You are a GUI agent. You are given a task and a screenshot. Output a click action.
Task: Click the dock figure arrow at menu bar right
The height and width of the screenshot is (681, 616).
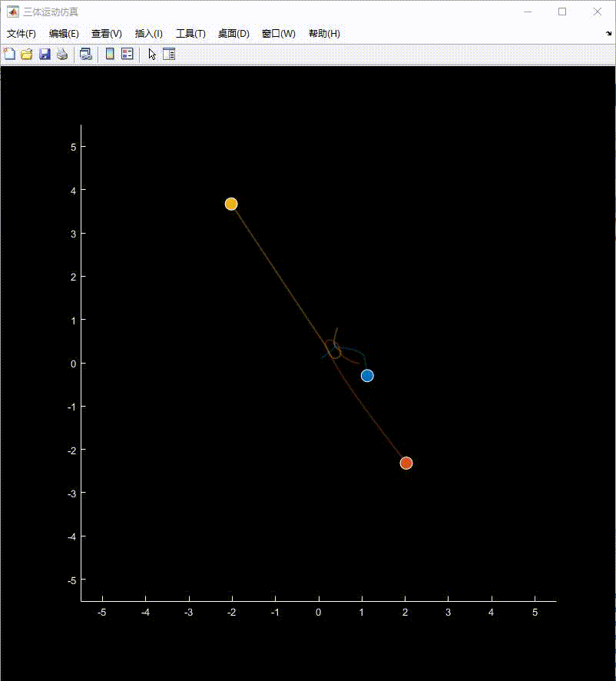click(608, 34)
